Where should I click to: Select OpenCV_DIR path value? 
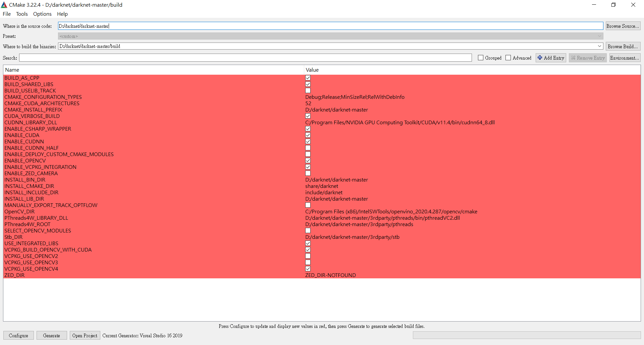391,212
